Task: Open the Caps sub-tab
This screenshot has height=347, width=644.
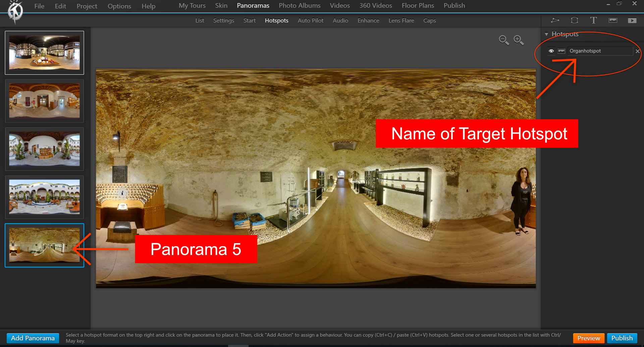Action: coord(430,20)
